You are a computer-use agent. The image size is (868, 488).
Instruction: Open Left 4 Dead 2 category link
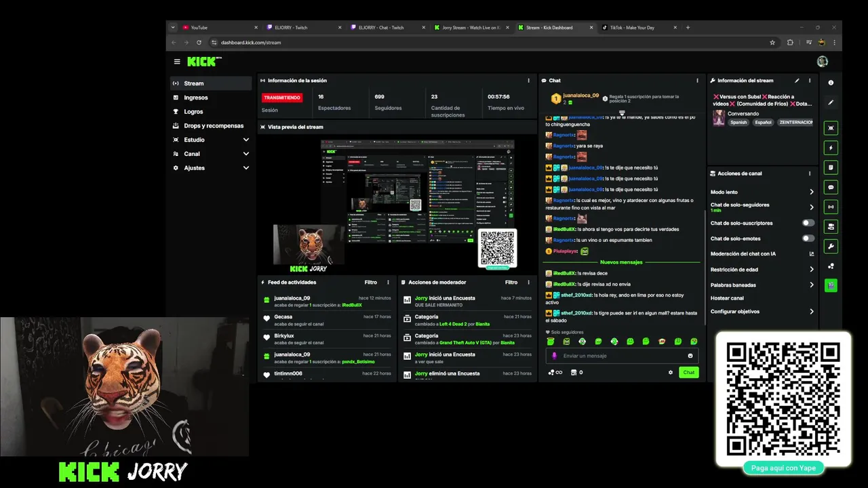click(452, 324)
